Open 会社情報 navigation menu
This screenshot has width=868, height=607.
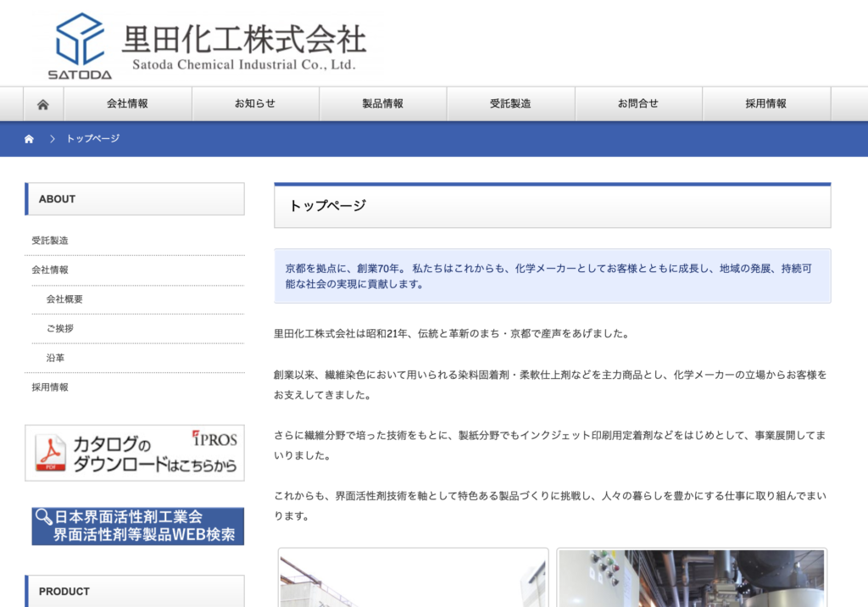[x=128, y=104]
